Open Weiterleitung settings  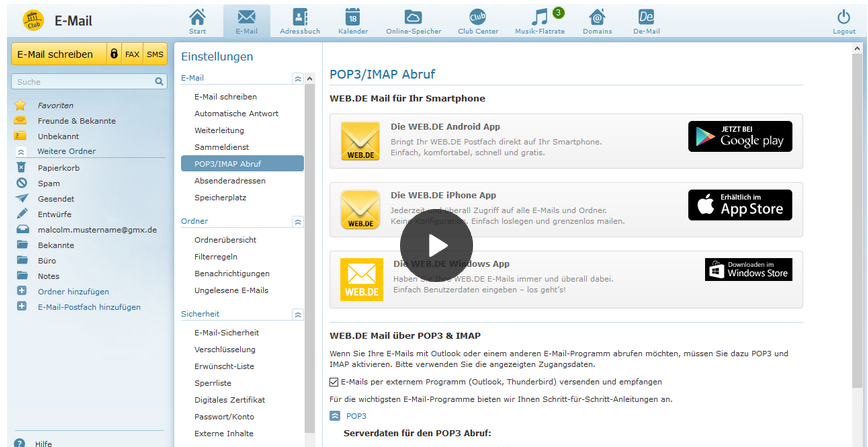tap(219, 130)
